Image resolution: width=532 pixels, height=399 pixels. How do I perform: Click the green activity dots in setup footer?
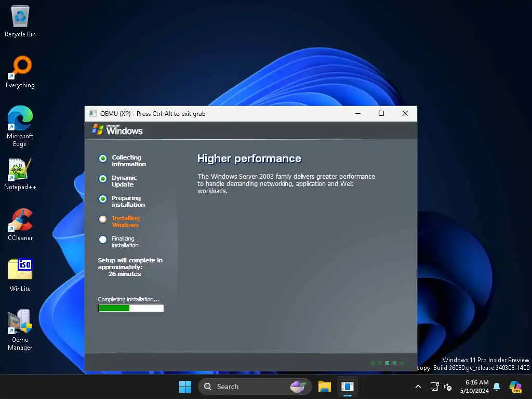click(387, 363)
